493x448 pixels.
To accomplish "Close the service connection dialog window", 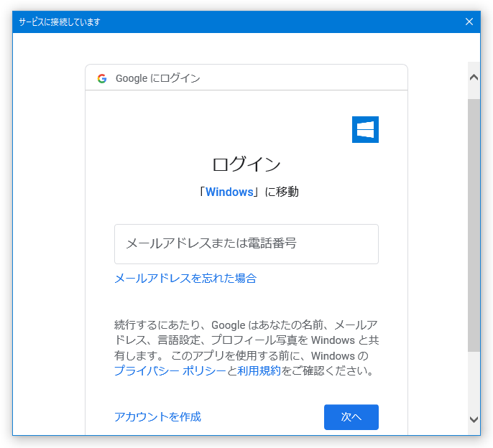I will coord(469,22).
